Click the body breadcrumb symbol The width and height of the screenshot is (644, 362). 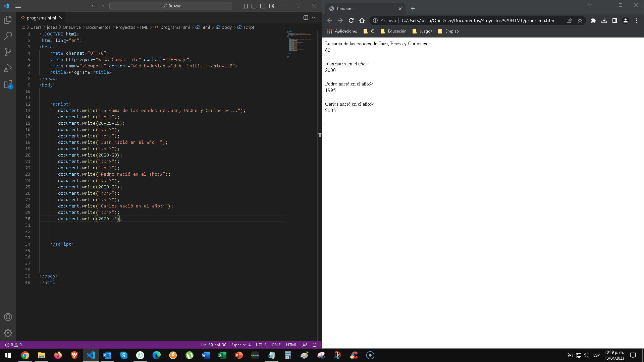tap(224, 27)
